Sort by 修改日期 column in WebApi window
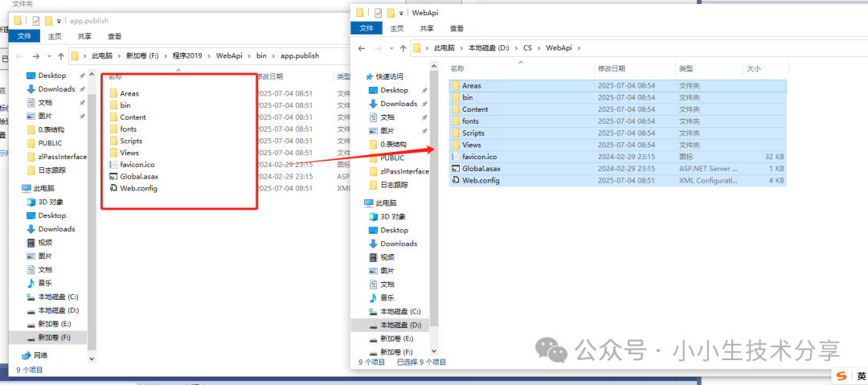868x385 pixels. point(611,68)
